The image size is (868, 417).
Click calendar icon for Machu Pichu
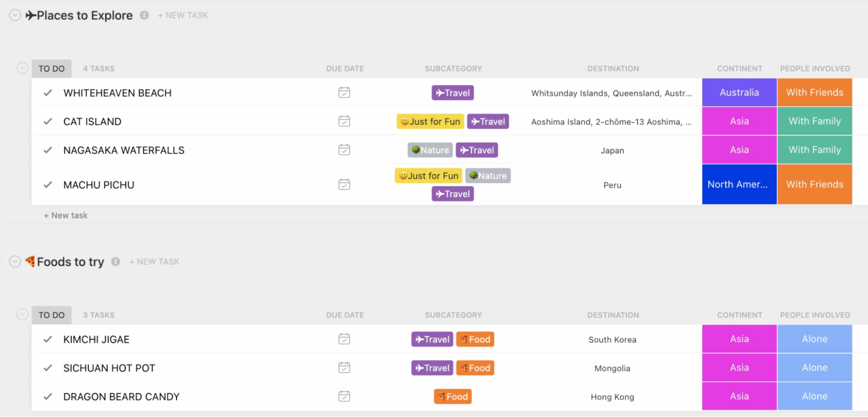point(344,185)
